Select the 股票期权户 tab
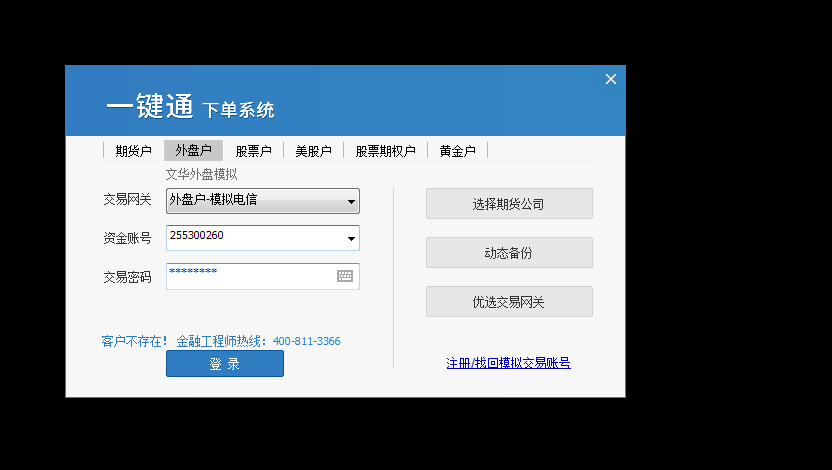The width and height of the screenshot is (832, 470). 385,151
